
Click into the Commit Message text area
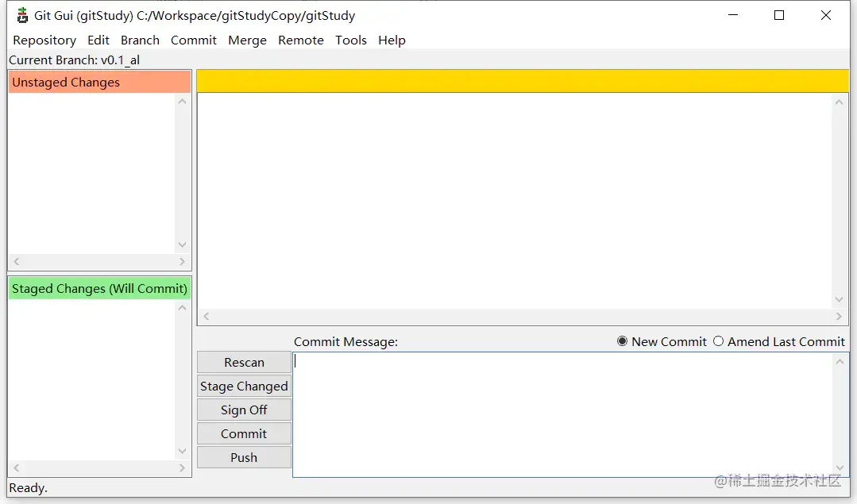[x=562, y=415]
